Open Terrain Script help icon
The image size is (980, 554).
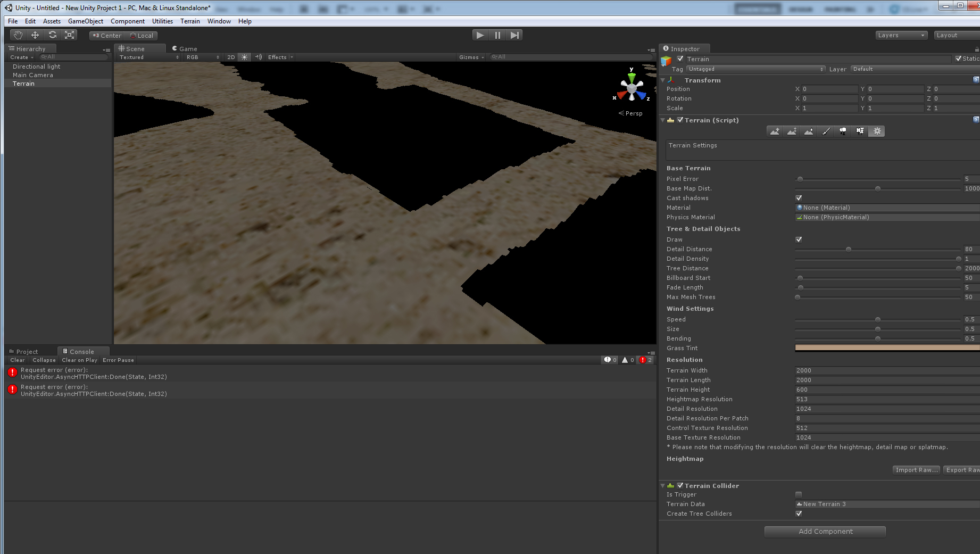[x=976, y=120]
